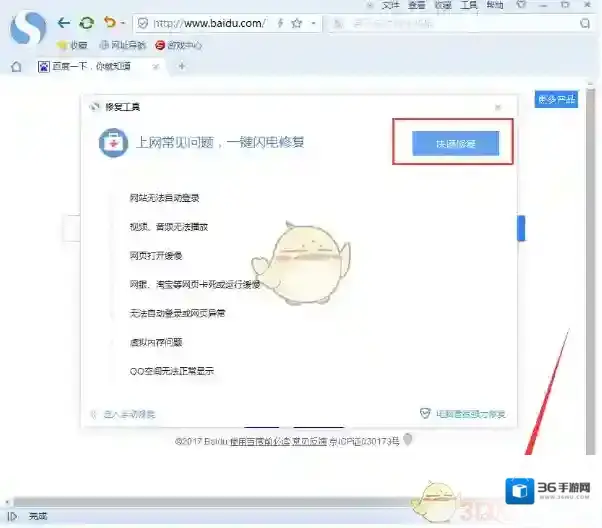Click the skin icon beside the minimize button
Image resolution: width=602 pixels, height=528 pixels.
[x=521, y=5]
